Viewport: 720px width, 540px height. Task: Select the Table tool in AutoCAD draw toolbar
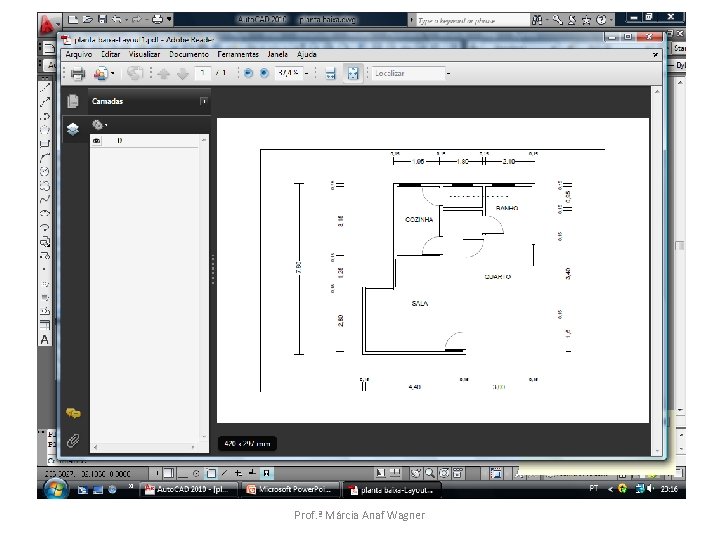(45, 325)
